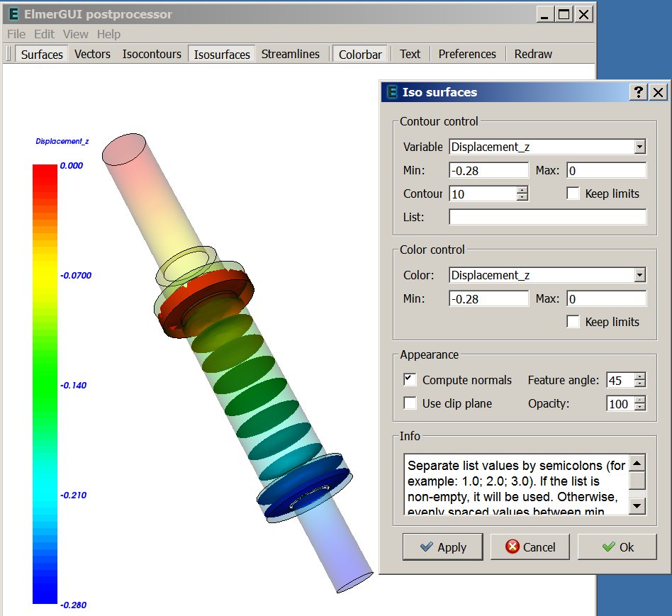Uncheck the Compute normals checkbox
The height and width of the screenshot is (616, 672).
(410, 380)
